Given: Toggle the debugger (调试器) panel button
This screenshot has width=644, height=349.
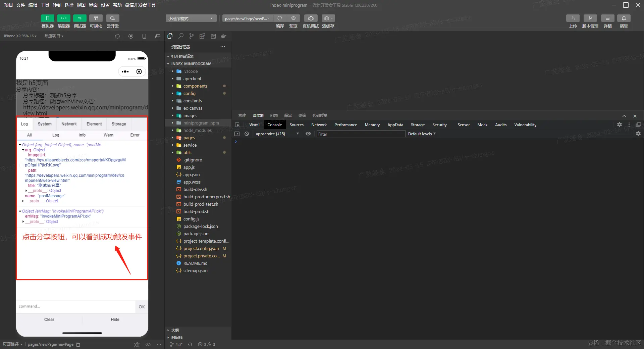Looking at the screenshot, I should click(80, 18).
